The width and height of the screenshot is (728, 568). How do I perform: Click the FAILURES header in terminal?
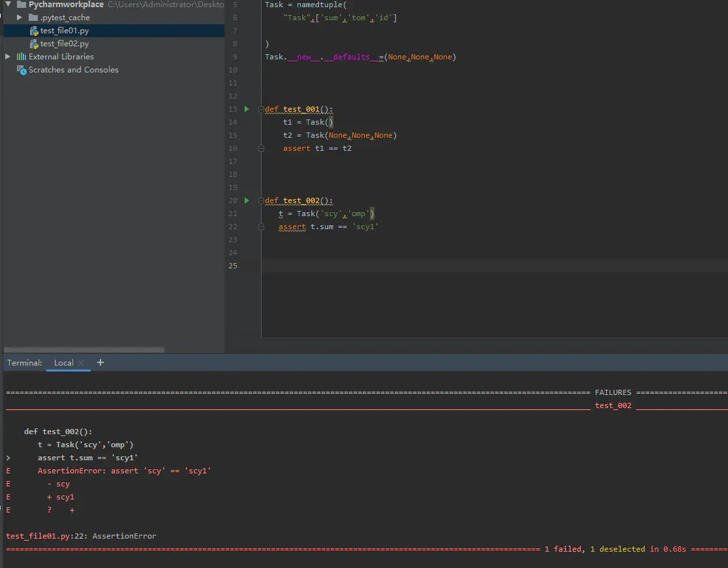613,393
